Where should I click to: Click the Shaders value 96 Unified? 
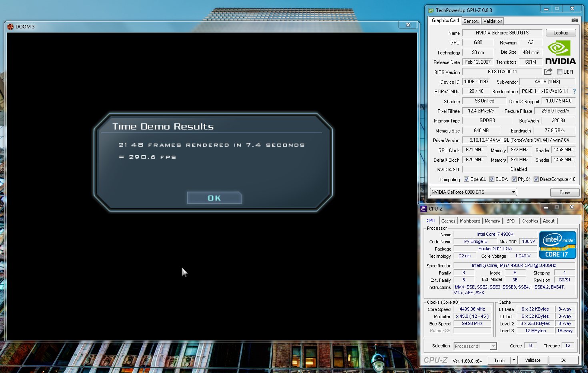tap(484, 101)
